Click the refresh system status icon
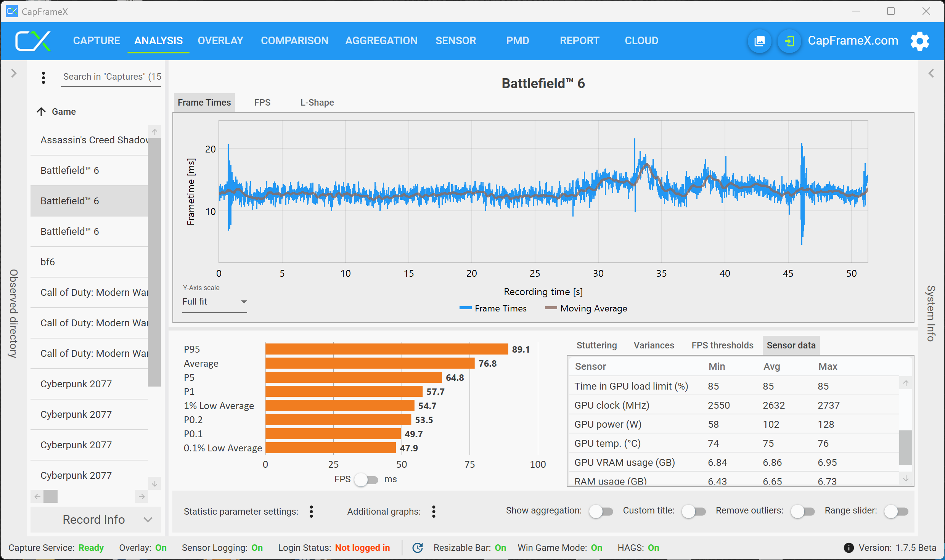 (418, 548)
